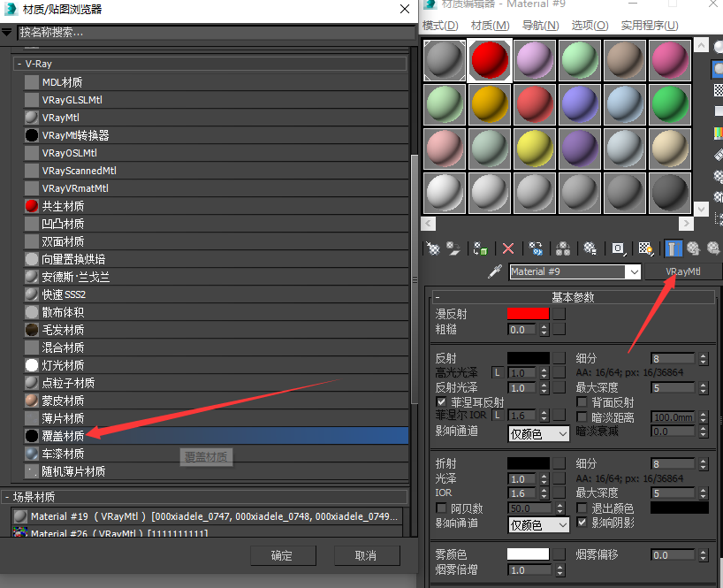723x588 pixels.
Task: Disable the 菲涅耳反射 checkbox
Action: coord(441,401)
